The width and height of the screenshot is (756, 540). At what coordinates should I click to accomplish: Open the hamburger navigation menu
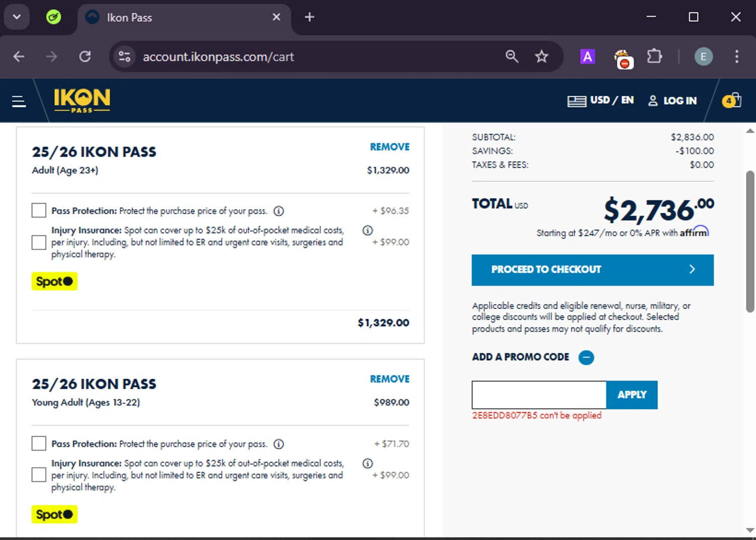pyautogui.click(x=19, y=101)
